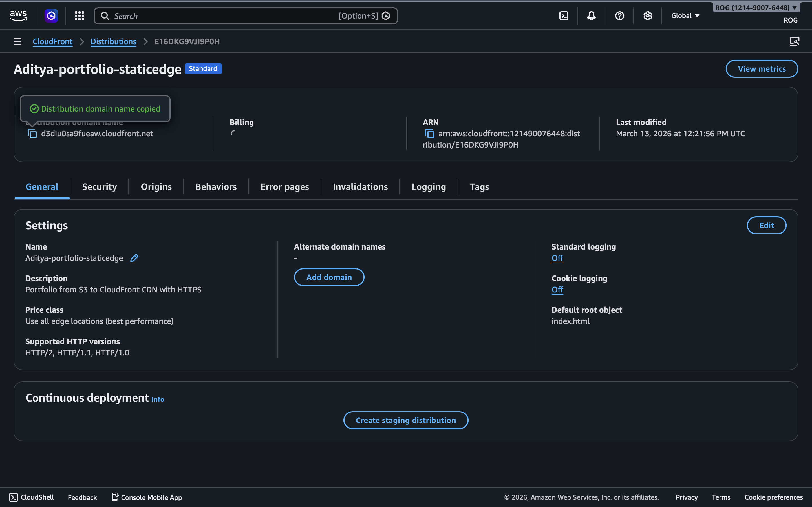Switch to the Origins tab
The height and width of the screenshot is (507, 812).
pos(156,187)
